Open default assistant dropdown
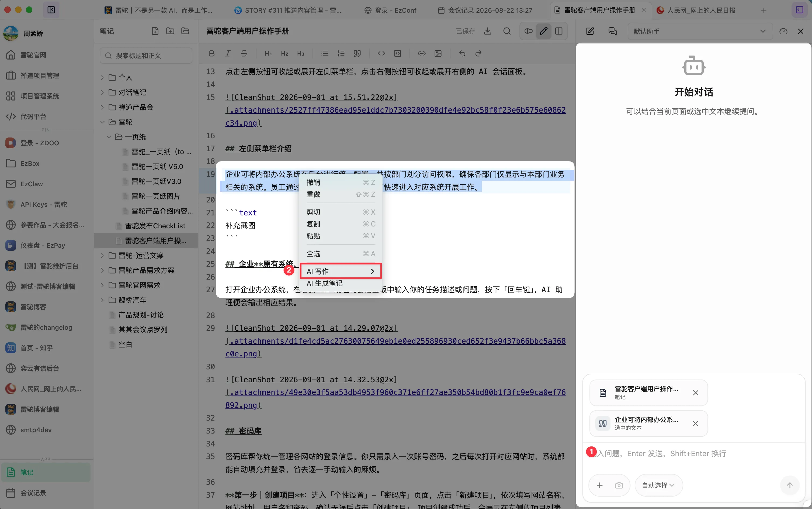 [x=700, y=31]
